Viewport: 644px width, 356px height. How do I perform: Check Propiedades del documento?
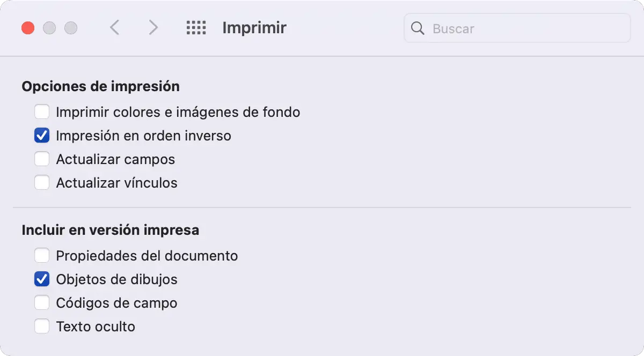tap(42, 256)
